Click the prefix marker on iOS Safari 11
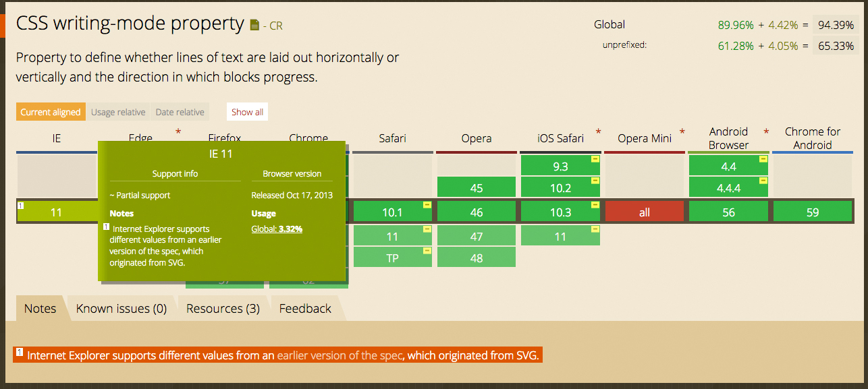Screen dimensions: 868x389 (x=595, y=229)
